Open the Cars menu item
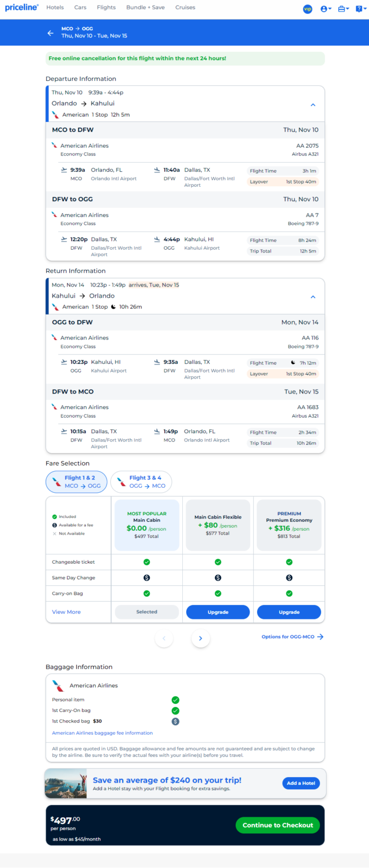The width and height of the screenshot is (369, 868). pyautogui.click(x=80, y=8)
